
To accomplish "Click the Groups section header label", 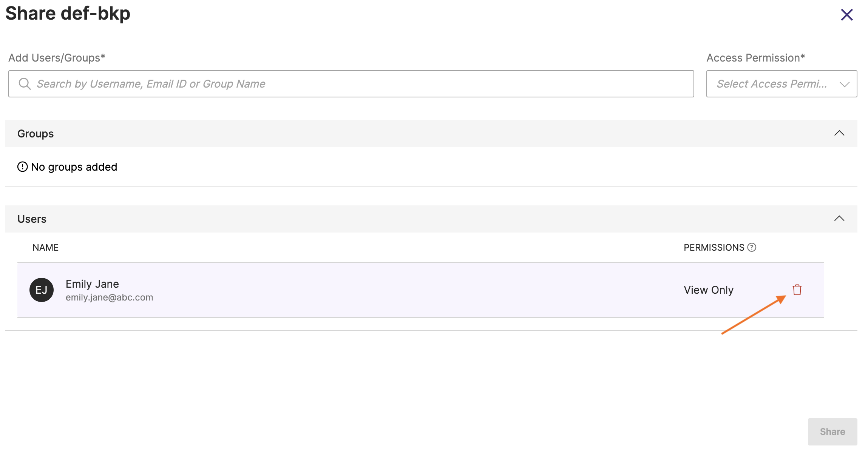I will pos(36,134).
